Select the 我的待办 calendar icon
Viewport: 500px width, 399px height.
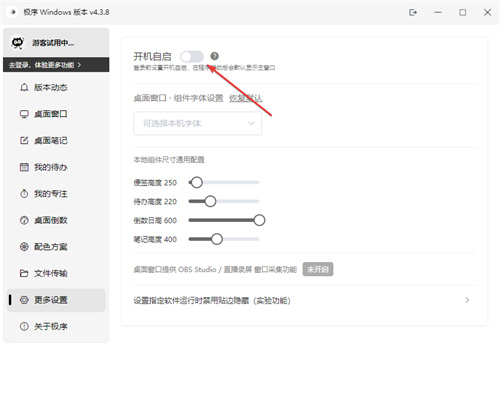(24, 167)
